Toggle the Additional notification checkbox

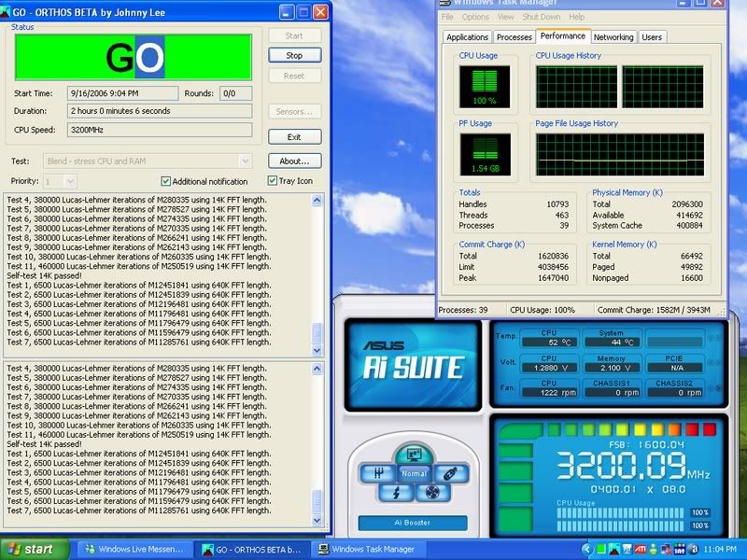pyautogui.click(x=166, y=181)
